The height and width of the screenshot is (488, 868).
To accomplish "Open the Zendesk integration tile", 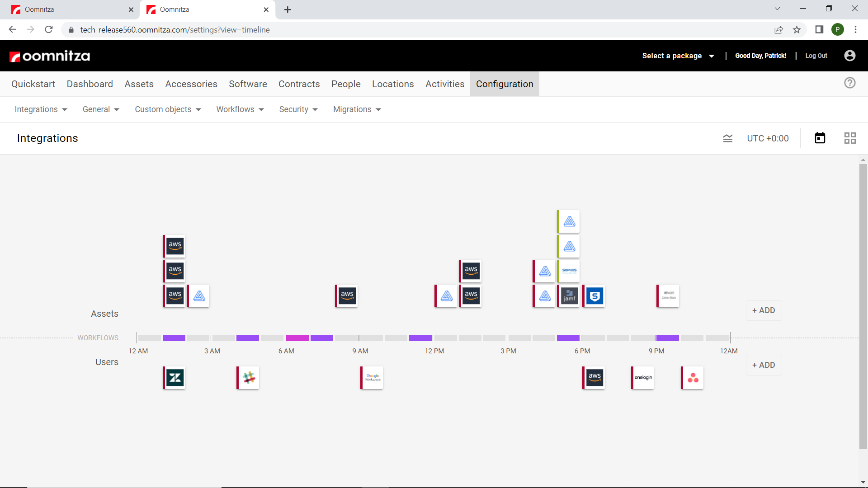I will (x=175, y=378).
